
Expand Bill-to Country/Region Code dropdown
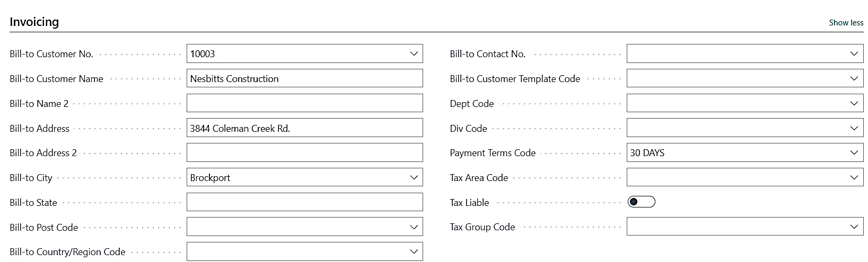click(x=414, y=252)
